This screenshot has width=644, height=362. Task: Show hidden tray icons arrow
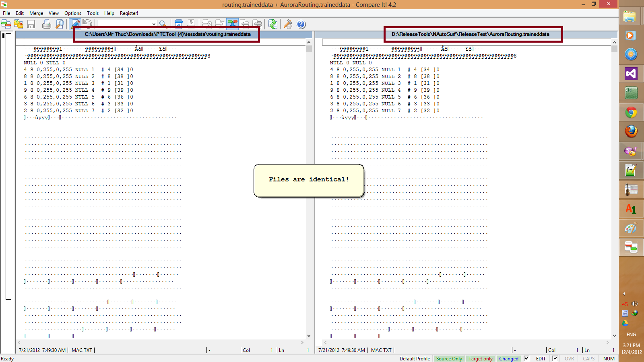click(624, 294)
